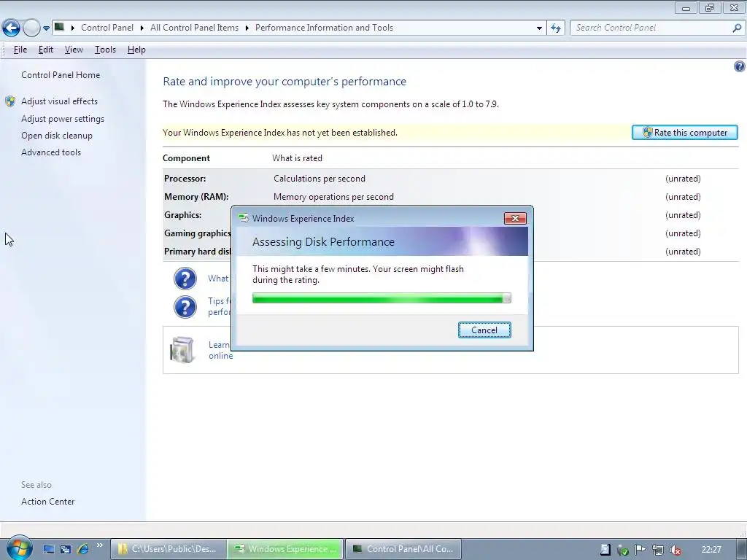Switch to C:\Users\Public taskbar window

click(x=169, y=549)
